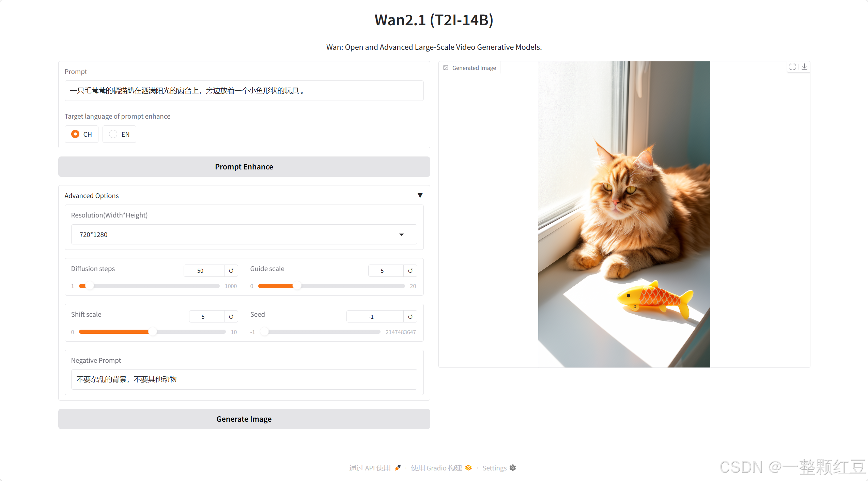Collapse the Advanced Options section

pos(420,196)
